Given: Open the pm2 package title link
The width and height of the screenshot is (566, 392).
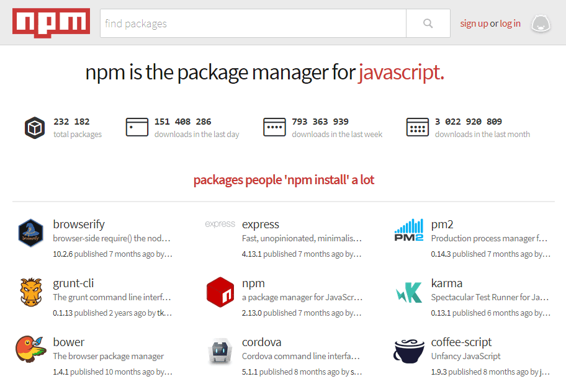Looking at the screenshot, I should (442, 225).
